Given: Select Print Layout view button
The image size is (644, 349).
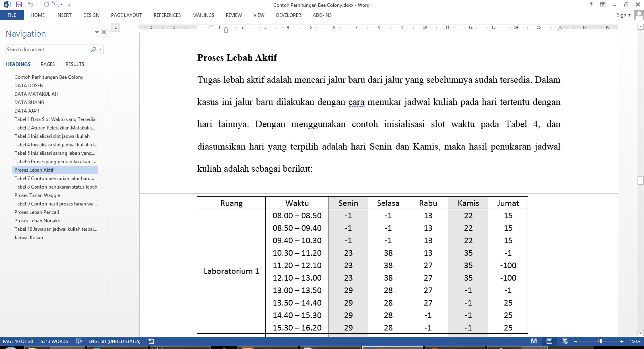Looking at the screenshot, I should (x=549, y=341).
